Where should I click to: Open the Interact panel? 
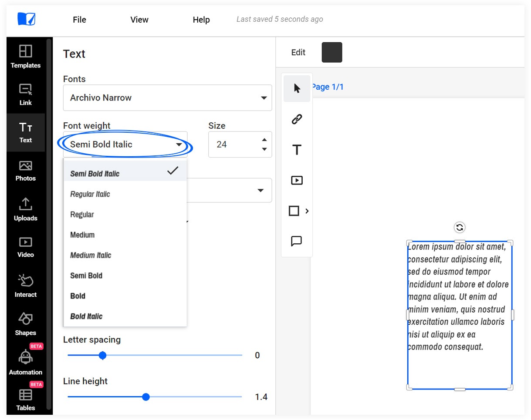(26, 286)
